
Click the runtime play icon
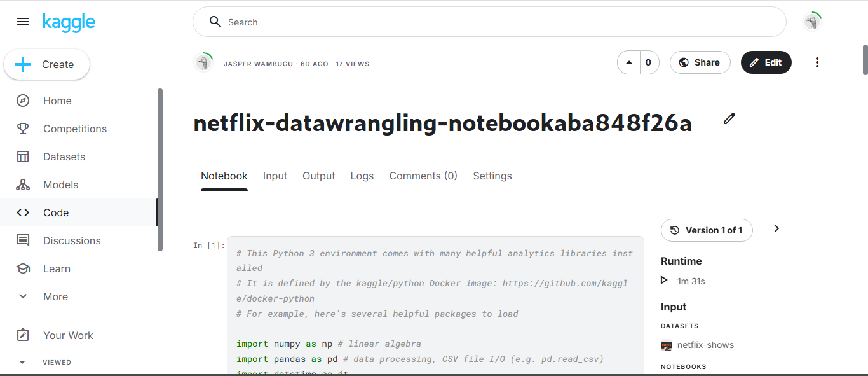tap(665, 281)
